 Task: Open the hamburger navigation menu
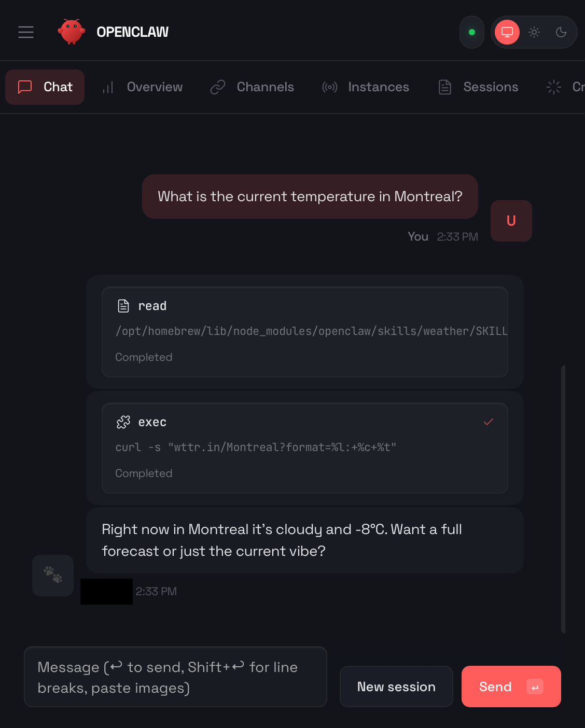[x=26, y=32]
